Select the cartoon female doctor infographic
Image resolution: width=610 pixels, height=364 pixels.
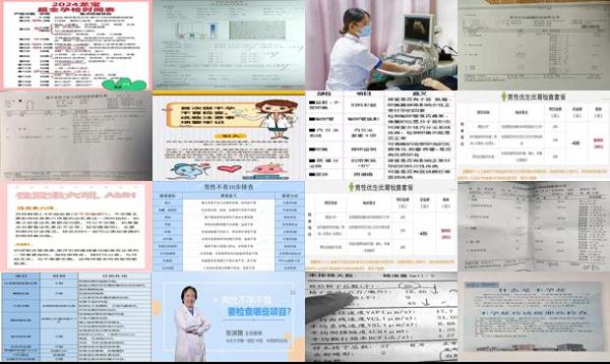coord(228,136)
